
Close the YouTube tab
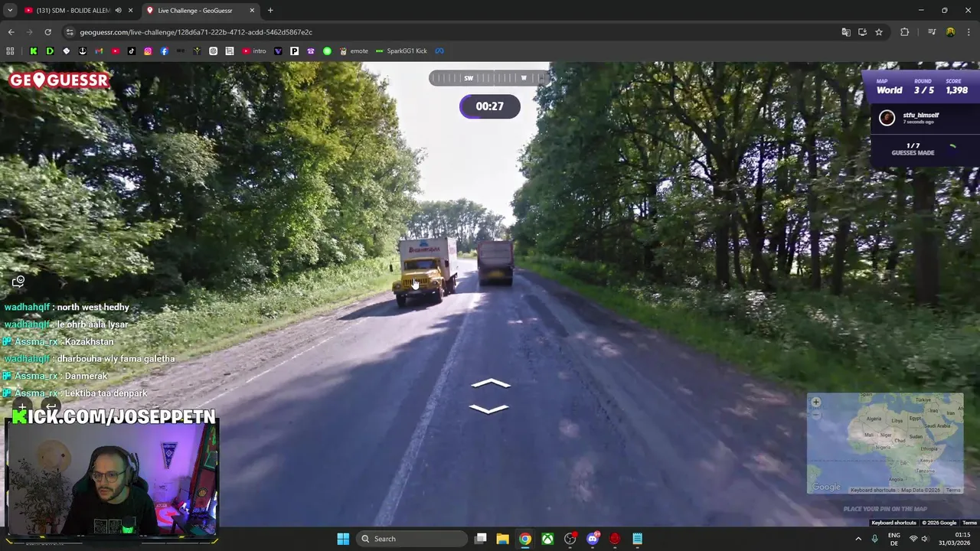(x=130, y=11)
